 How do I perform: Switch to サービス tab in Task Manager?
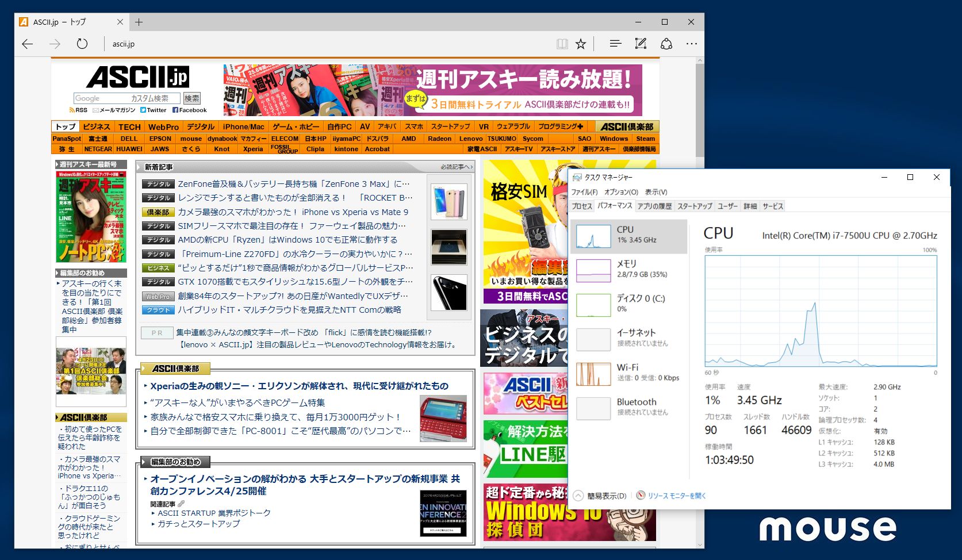[x=773, y=206]
